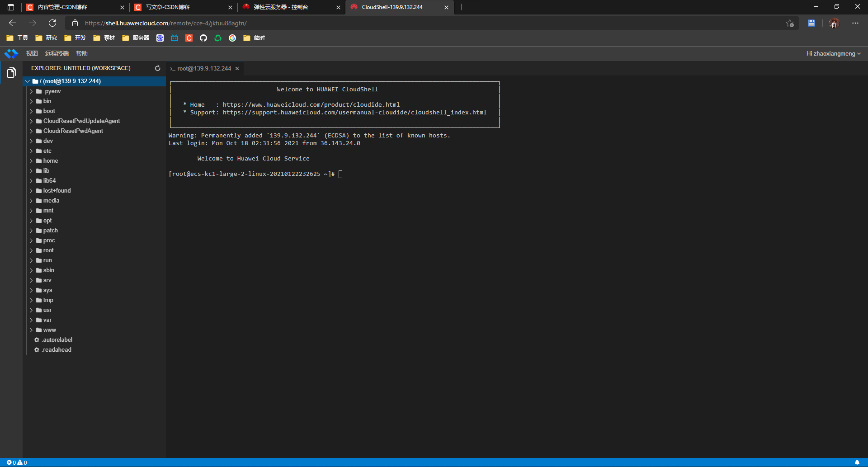Select the CloudrResetPwdAgent folder

94,131
